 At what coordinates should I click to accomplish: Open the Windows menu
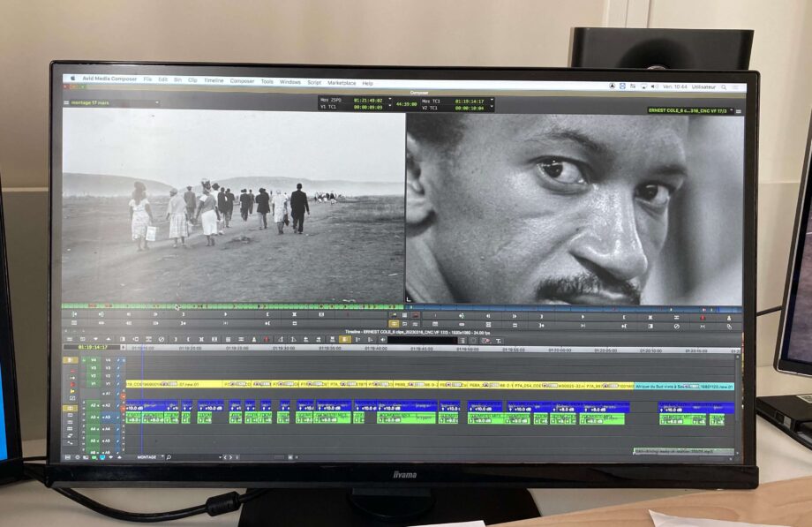pos(290,82)
